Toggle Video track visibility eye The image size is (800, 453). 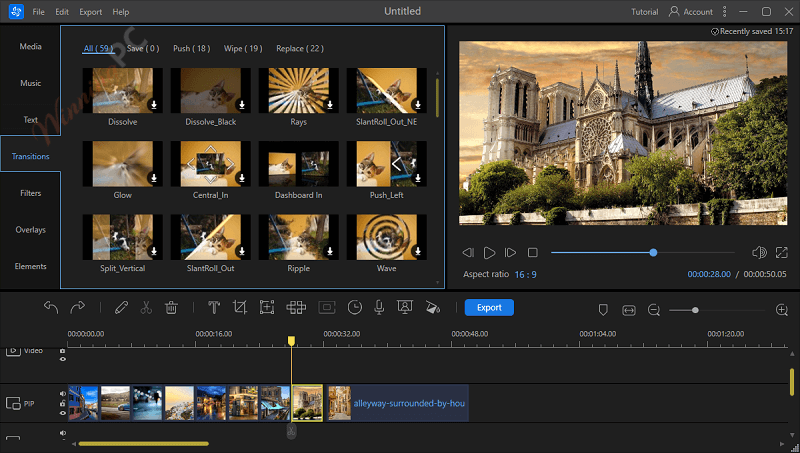click(x=63, y=359)
